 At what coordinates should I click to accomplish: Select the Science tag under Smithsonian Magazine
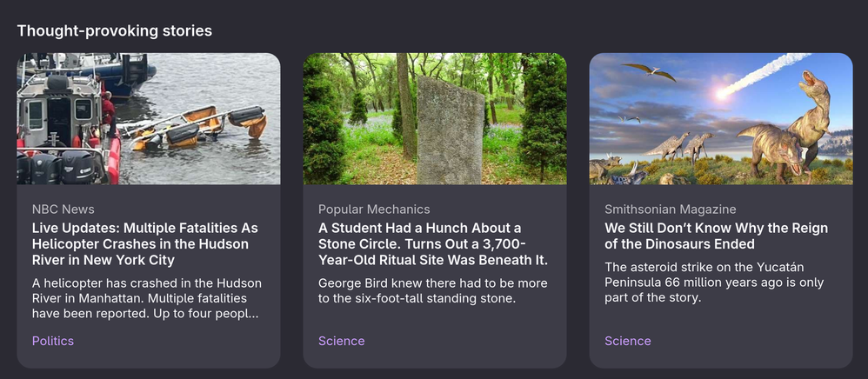coord(628,341)
